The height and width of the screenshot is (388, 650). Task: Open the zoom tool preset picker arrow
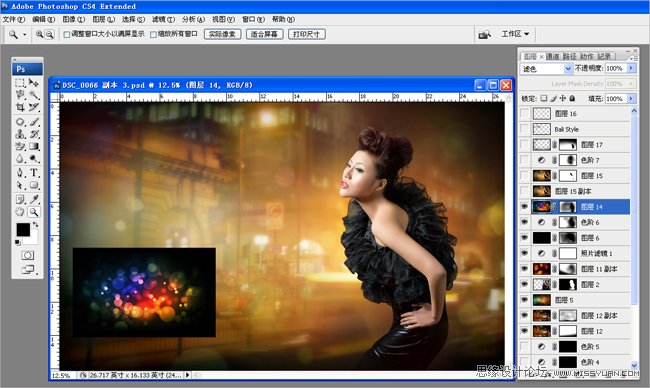tap(24, 35)
